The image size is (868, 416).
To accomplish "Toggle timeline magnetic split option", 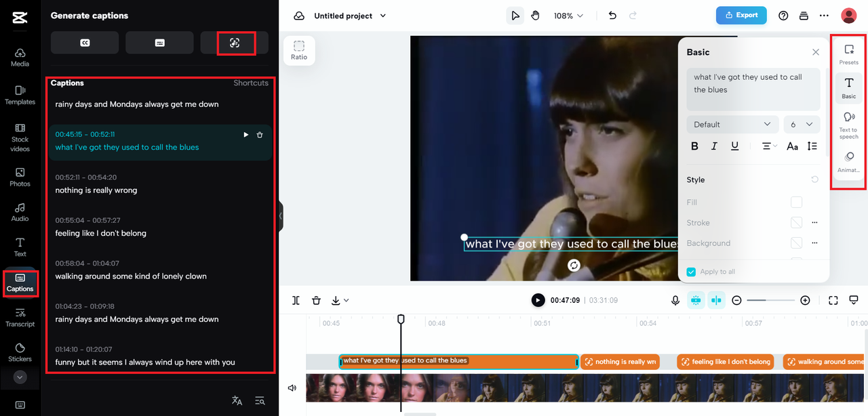I will pyautogui.click(x=717, y=300).
